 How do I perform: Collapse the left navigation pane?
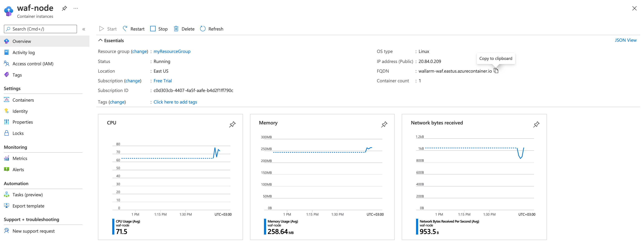click(x=84, y=29)
